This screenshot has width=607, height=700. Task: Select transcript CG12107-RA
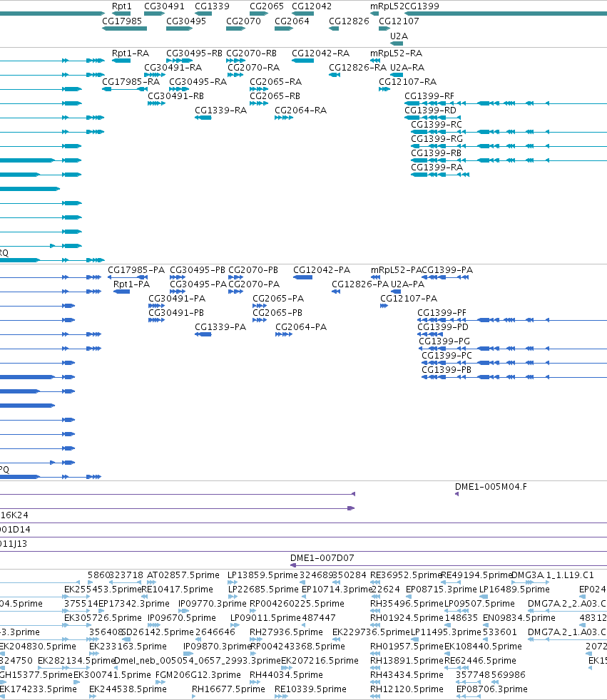[407, 82]
